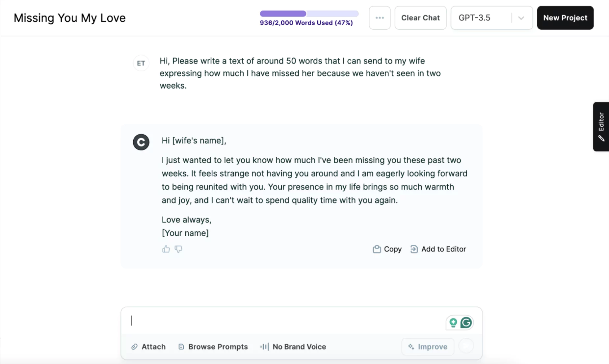This screenshot has width=609, height=364.
Task: Focus the chat message input field
Action: click(286, 321)
